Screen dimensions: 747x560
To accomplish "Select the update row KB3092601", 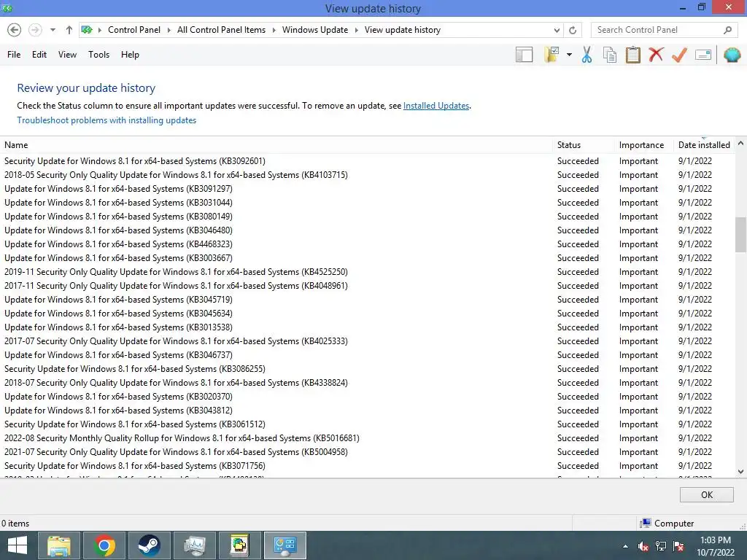I will click(367, 161).
